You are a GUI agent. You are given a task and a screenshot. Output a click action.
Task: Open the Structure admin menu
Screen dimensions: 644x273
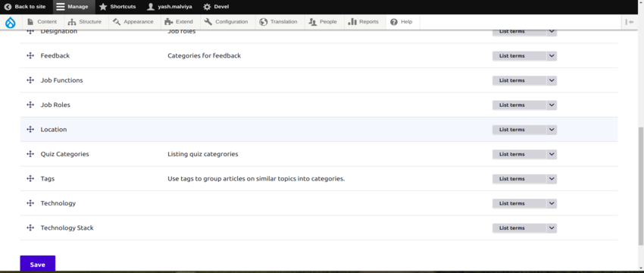coord(85,22)
